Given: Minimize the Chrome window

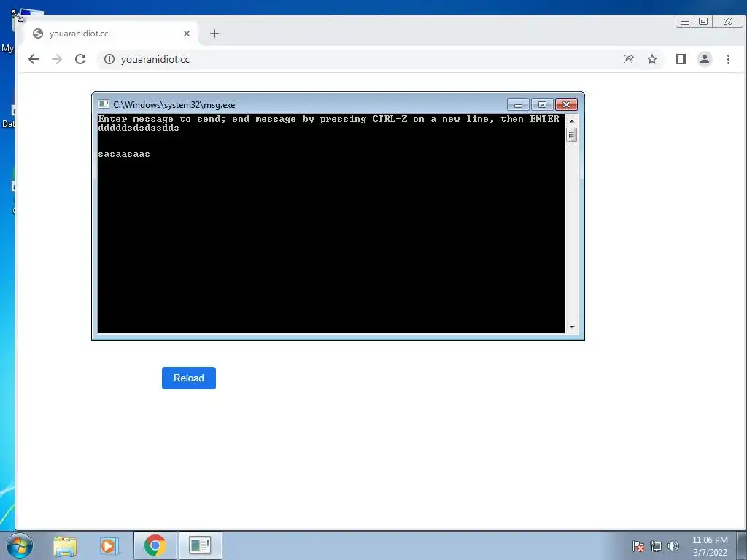Looking at the screenshot, I should (684, 21).
